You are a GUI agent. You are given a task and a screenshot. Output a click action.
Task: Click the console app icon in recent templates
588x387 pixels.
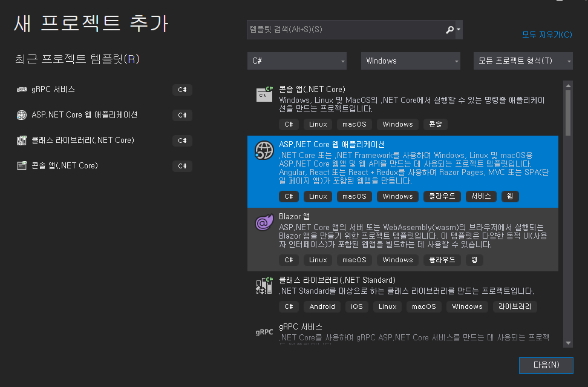tap(22, 165)
